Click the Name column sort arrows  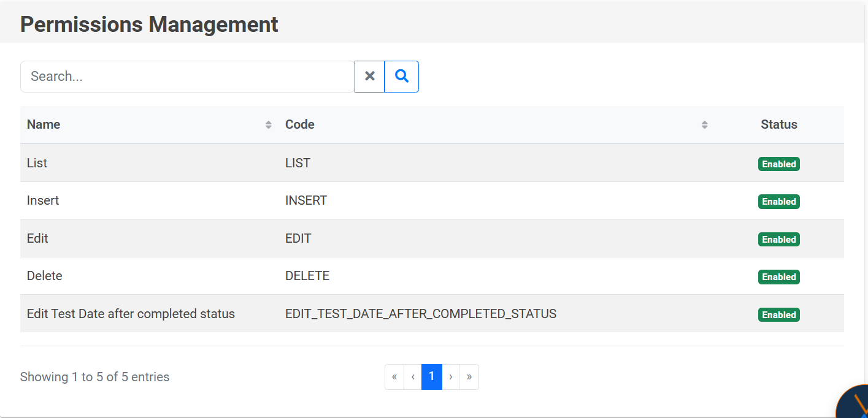pyautogui.click(x=268, y=125)
